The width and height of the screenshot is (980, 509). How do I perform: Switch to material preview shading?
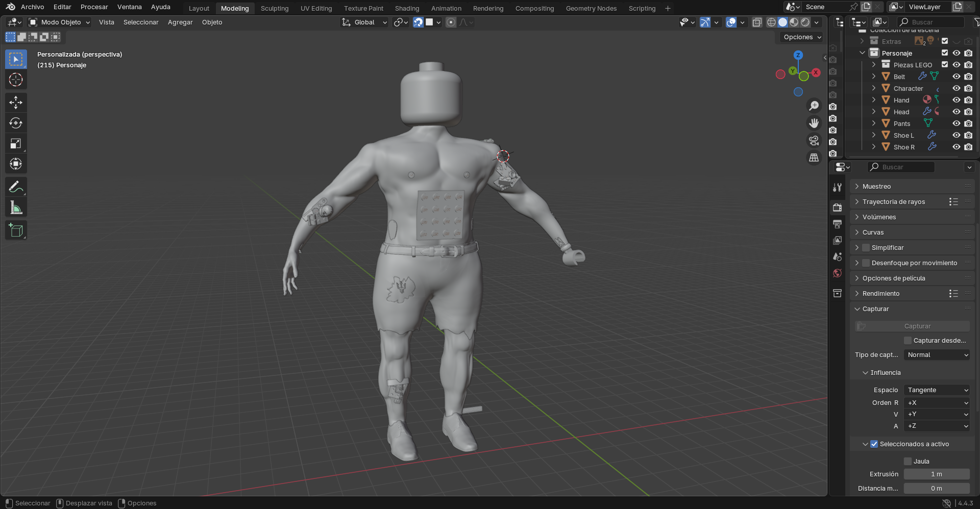click(x=794, y=22)
